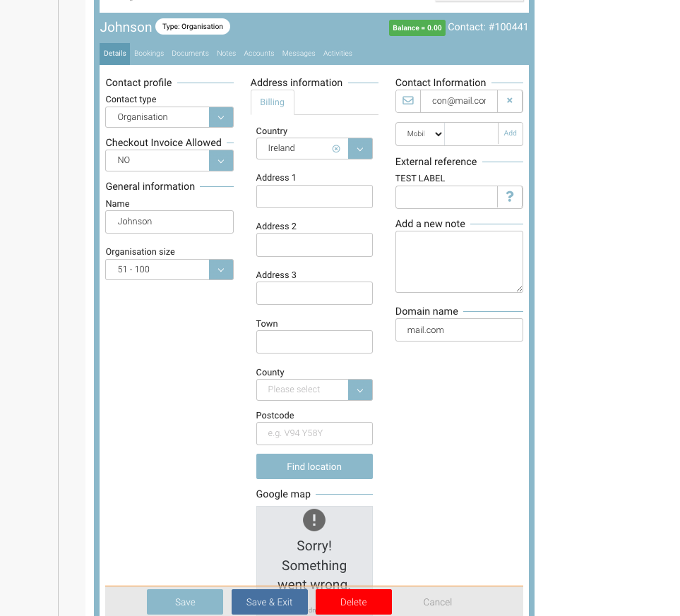This screenshot has height=616, width=680.
Task: Go to the Messages tab
Action: pos(299,54)
